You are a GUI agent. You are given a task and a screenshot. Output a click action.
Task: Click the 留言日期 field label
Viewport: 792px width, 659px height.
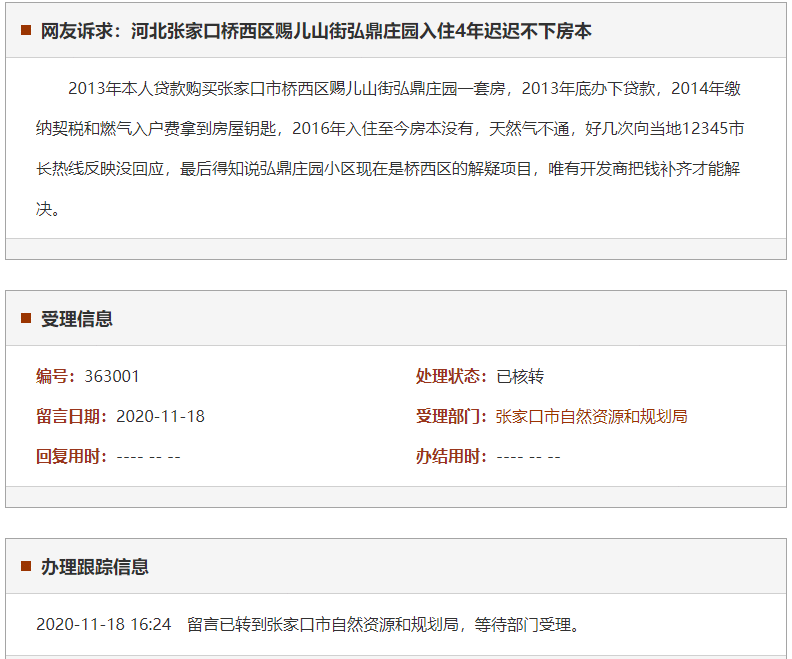72,416
